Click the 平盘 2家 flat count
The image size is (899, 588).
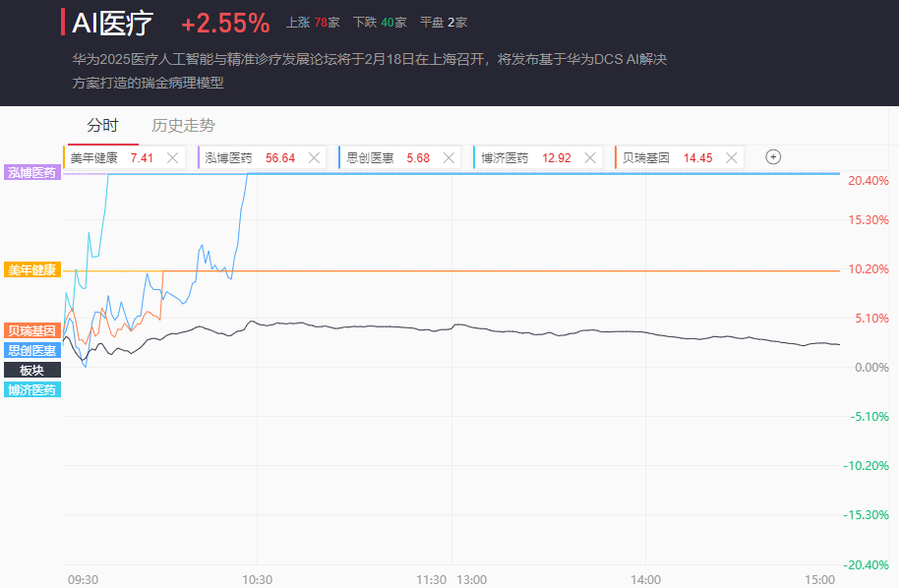pyautogui.click(x=443, y=22)
